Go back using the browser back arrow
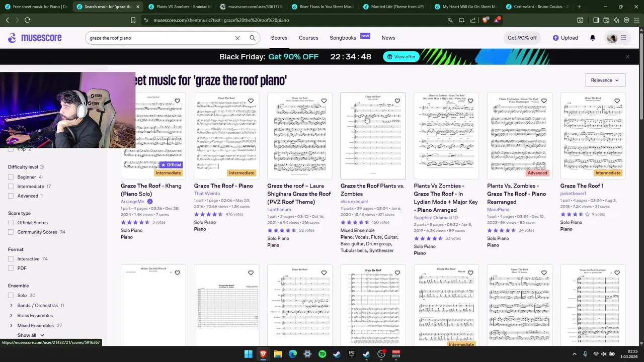Screen dimensions: 644x362 coord(7,20)
